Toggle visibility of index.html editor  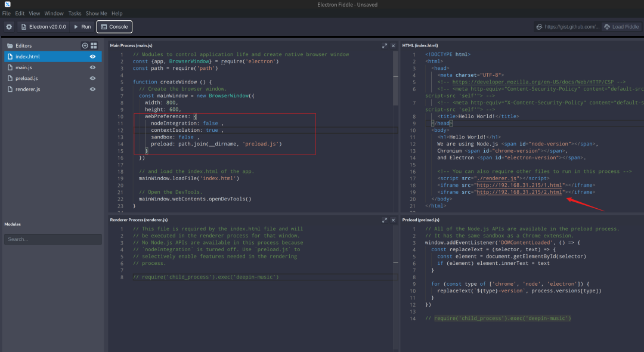[92, 57]
